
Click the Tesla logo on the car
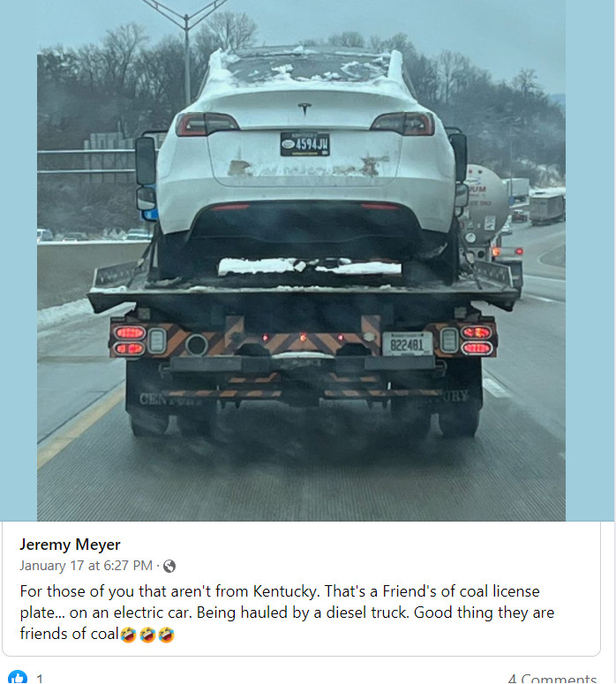pyautogui.click(x=304, y=109)
